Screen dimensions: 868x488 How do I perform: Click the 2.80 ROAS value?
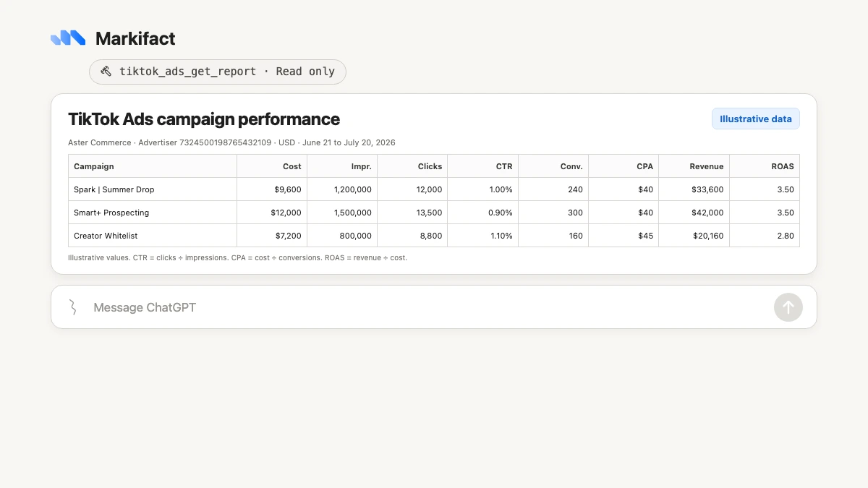point(786,236)
